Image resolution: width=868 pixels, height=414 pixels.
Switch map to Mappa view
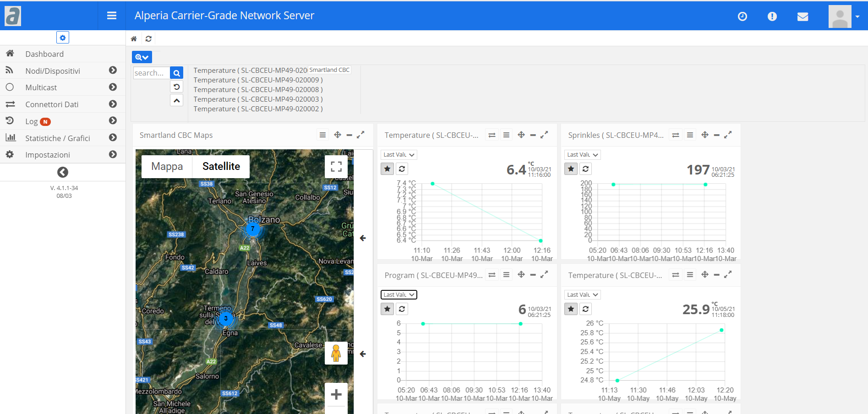pyautogui.click(x=167, y=166)
